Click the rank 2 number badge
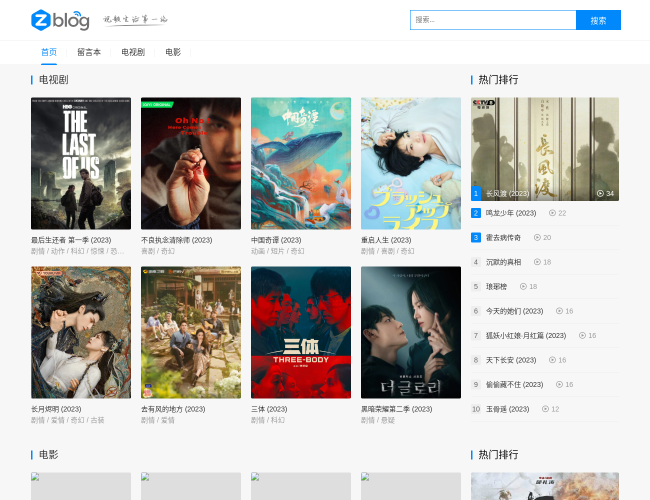The height and width of the screenshot is (500, 650). pos(476,213)
